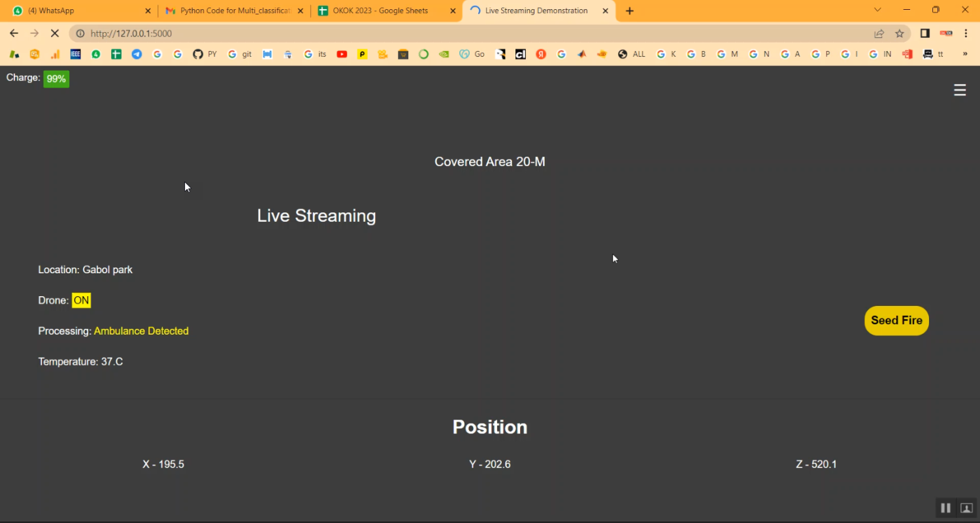The height and width of the screenshot is (523, 980).
Task: Click the Location: Gabol park text
Action: click(86, 270)
